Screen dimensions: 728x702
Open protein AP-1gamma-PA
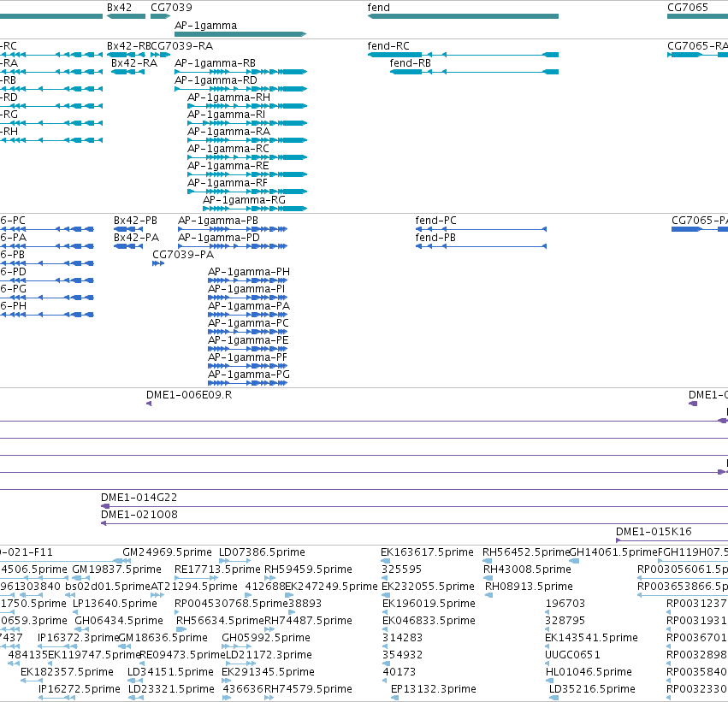249,306
